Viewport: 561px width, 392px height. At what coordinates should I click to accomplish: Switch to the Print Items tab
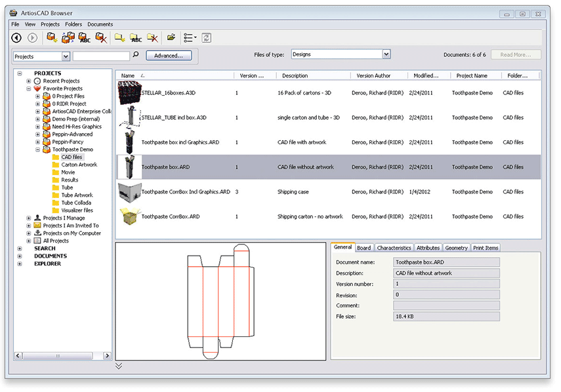[486, 248]
